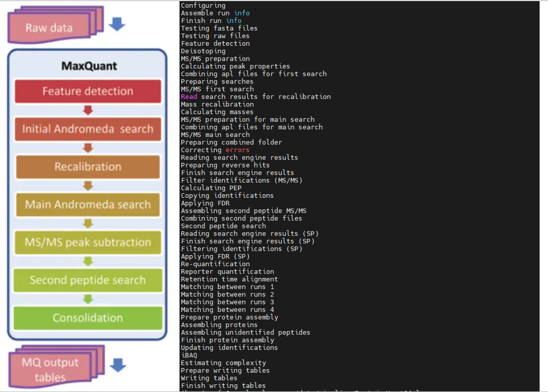Click 'Second peptide search' in terminal log
548x392 pixels.
coord(223,226)
